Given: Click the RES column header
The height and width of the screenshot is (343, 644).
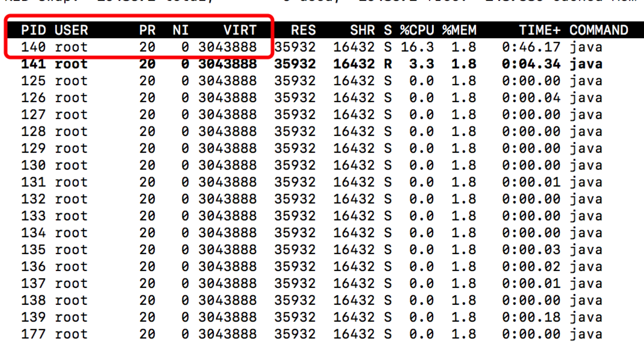Looking at the screenshot, I should click(303, 30).
